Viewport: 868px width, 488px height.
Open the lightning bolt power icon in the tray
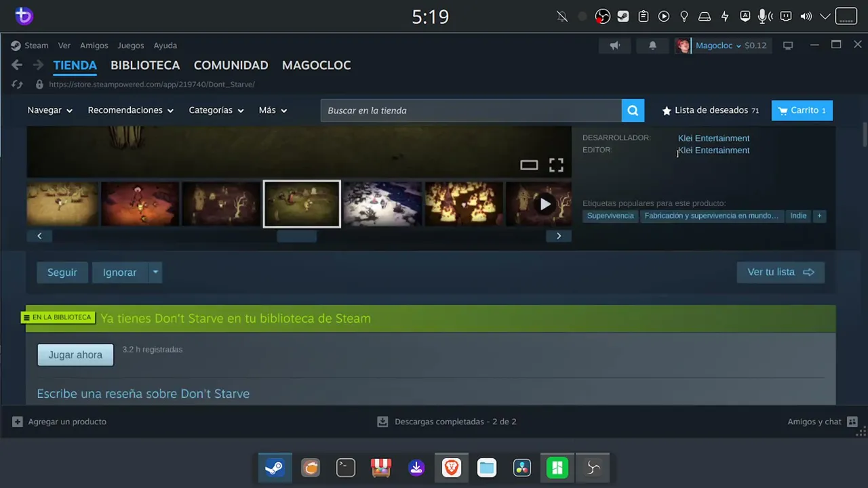725,16
